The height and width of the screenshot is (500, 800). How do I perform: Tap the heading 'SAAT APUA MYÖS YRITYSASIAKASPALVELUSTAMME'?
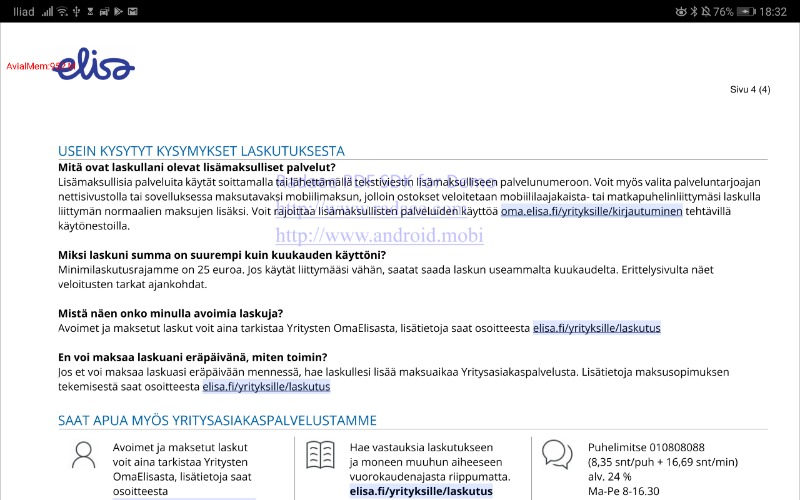coord(217,420)
